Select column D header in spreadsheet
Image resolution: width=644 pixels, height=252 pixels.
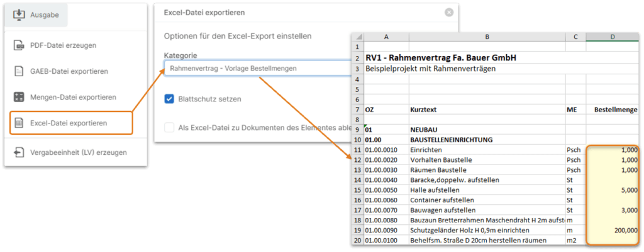pos(613,37)
